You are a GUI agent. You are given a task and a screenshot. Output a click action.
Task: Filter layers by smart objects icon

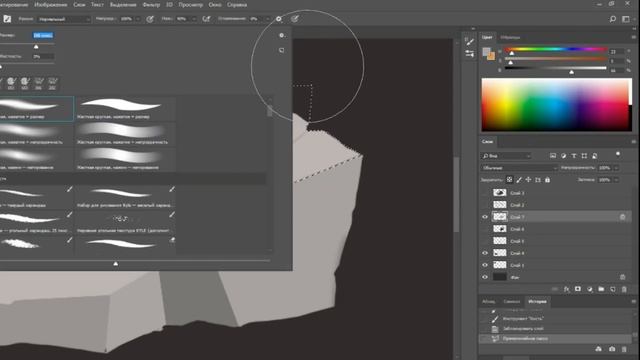[595, 156]
